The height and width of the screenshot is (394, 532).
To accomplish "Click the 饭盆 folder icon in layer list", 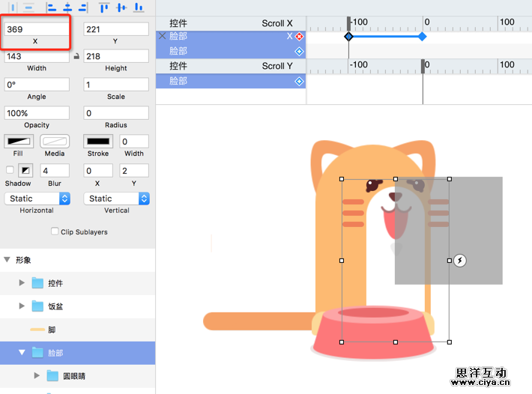I will [37, 306].
